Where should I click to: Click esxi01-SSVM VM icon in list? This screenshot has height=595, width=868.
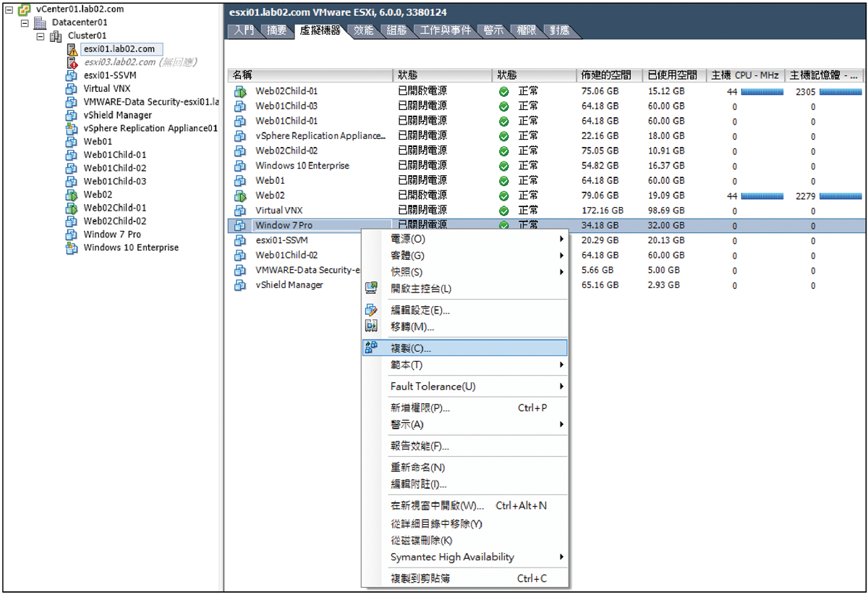pos(240,240)
